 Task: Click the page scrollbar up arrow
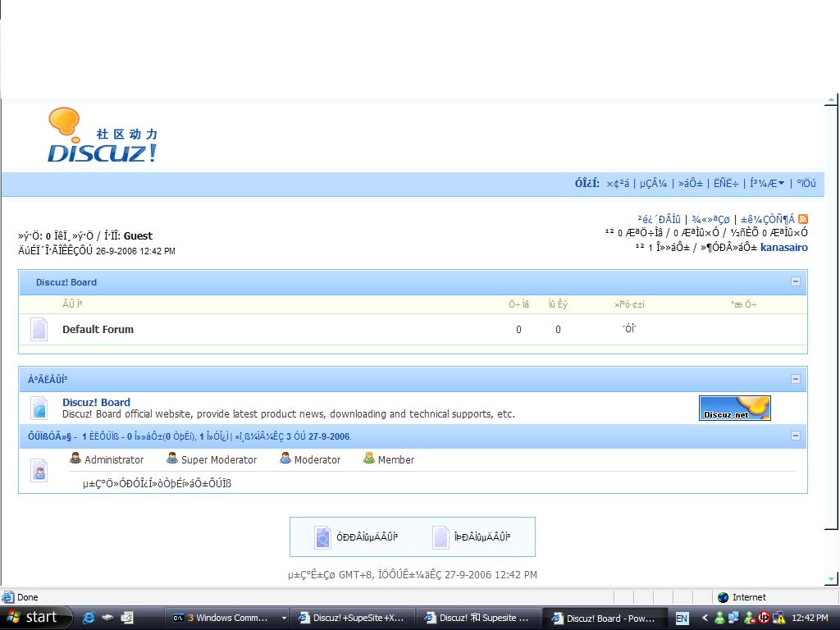click(x=832, y=100)
